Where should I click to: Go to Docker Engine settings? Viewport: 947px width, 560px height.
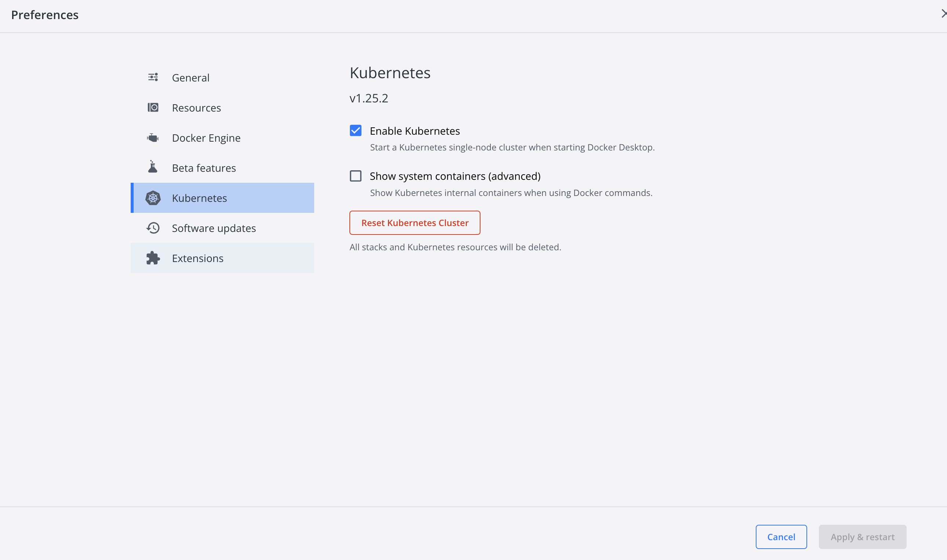pyautogui.click(x=206, y=138)
